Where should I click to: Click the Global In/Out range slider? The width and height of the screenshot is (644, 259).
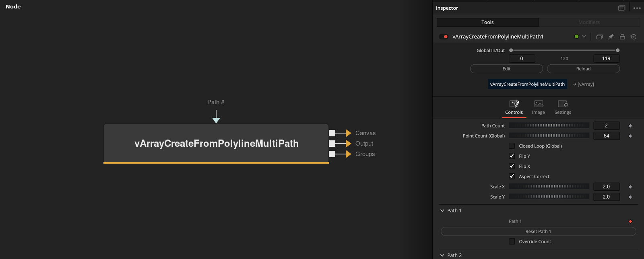(564, 50)
